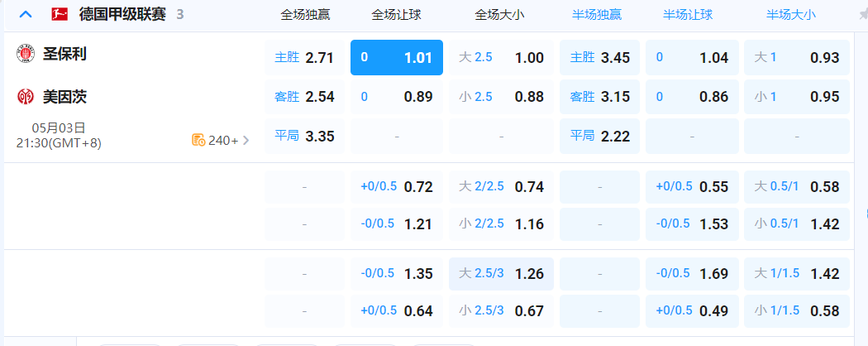Choose 小 1/1.5 at 0.58
The image size is (868, 346).
coord(797,311)
